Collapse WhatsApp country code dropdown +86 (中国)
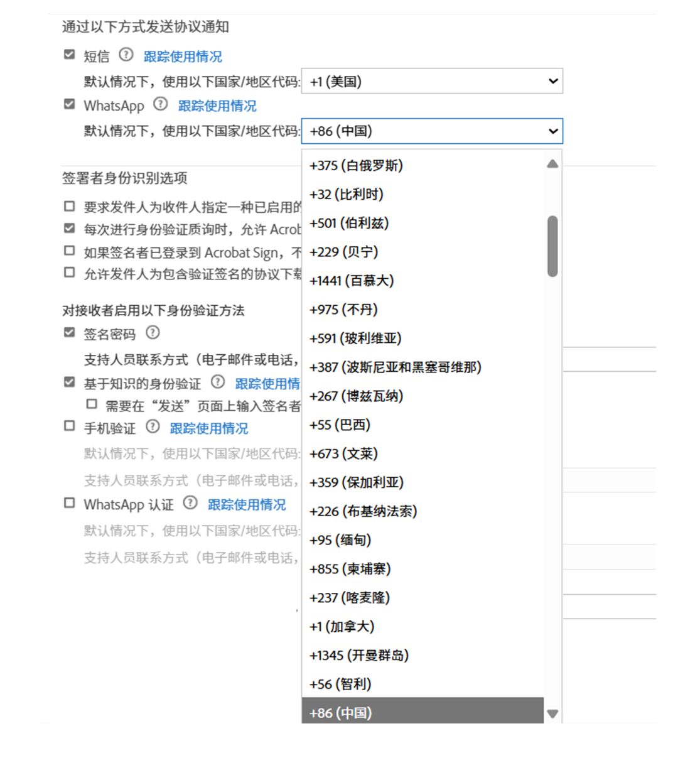 (432, 131)
